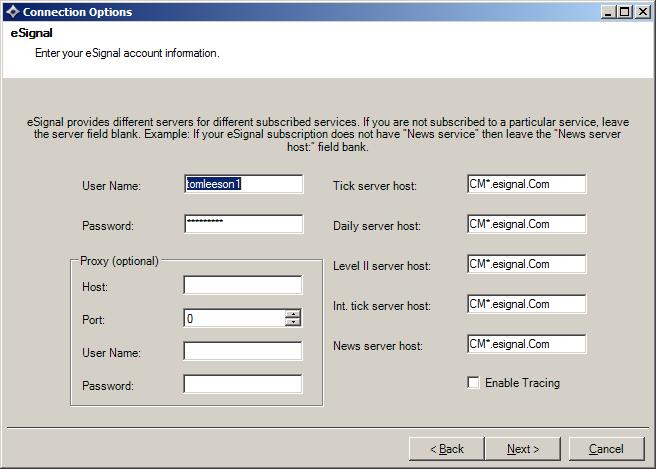Edit the News server host field
Screen dimensions: 656x470
coord(527,344)
